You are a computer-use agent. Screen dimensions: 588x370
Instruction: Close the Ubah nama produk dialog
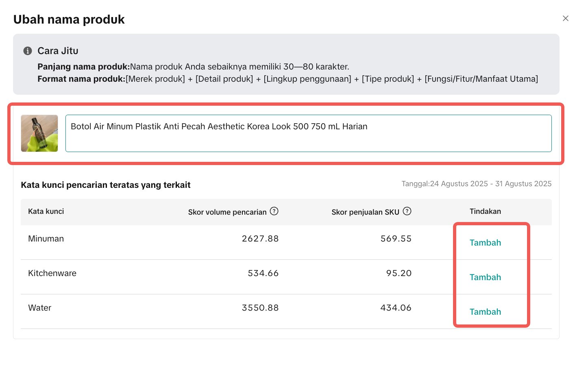565,18
